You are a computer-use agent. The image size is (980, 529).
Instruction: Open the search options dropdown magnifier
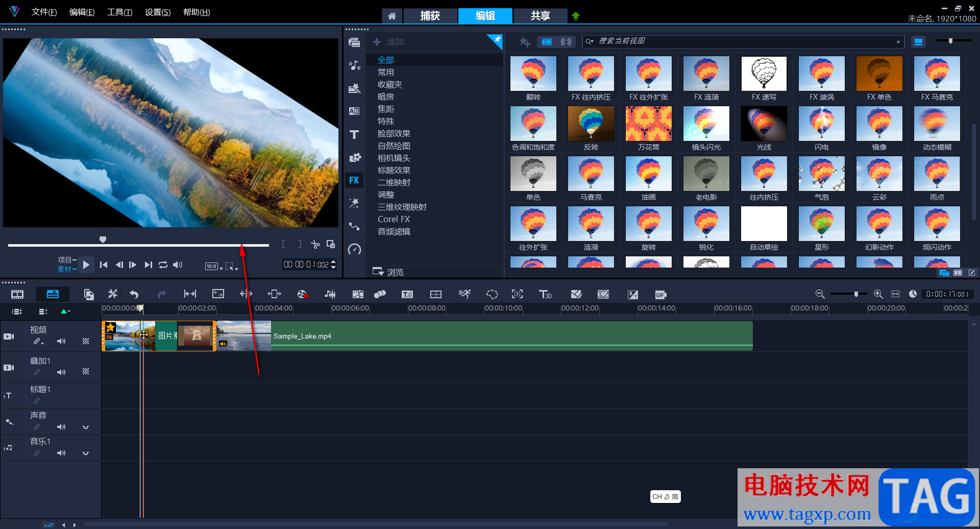click(x=590, y=41)
